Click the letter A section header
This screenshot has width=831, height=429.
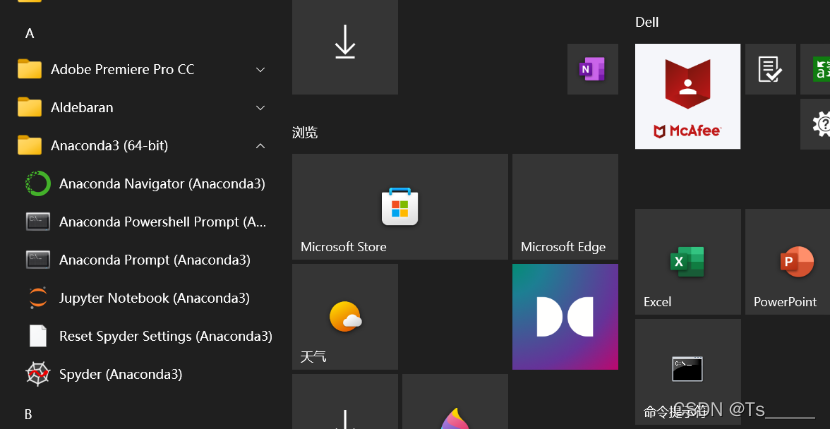tap(30, 33)
